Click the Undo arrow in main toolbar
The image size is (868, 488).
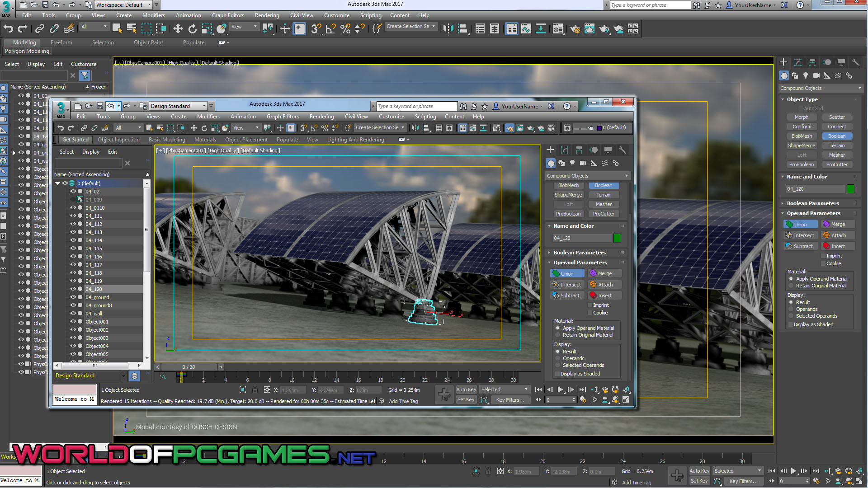pos(8,29)
